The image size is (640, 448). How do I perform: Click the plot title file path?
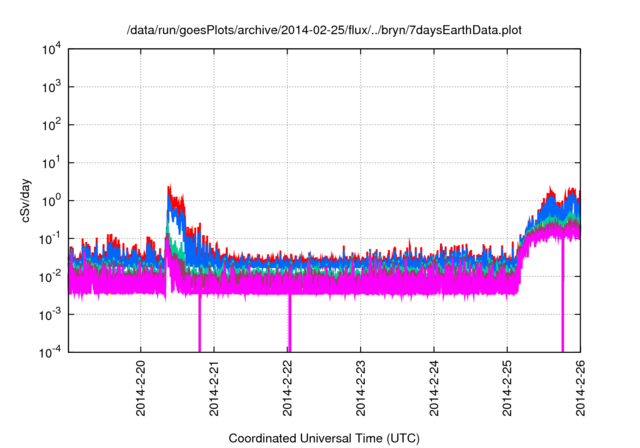click(x=324, y=30)
